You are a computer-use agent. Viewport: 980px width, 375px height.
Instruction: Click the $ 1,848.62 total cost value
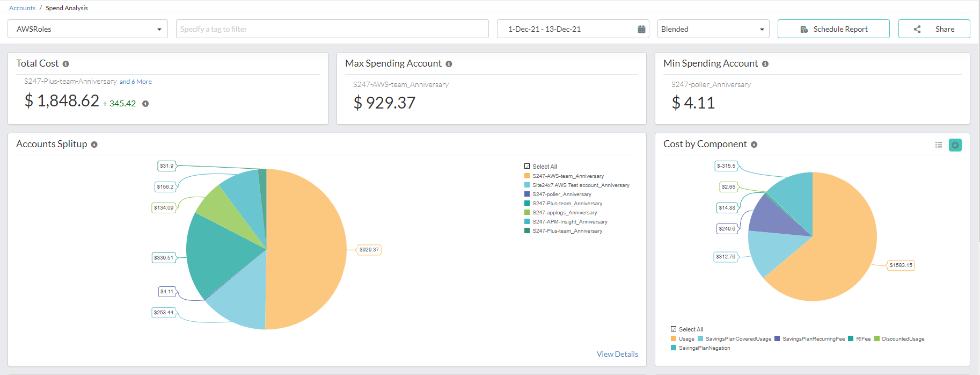coord(62,100)
